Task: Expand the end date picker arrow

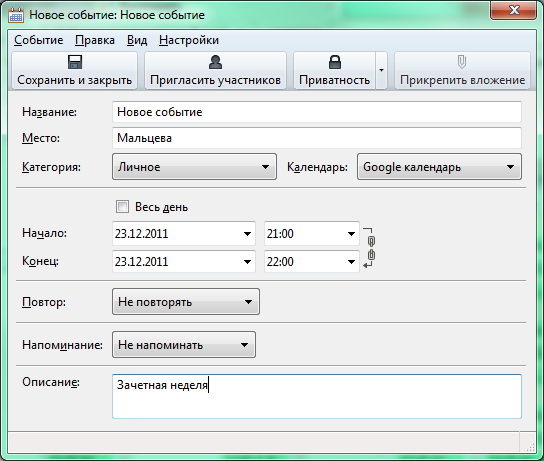Action: click(x=247, y=262)
